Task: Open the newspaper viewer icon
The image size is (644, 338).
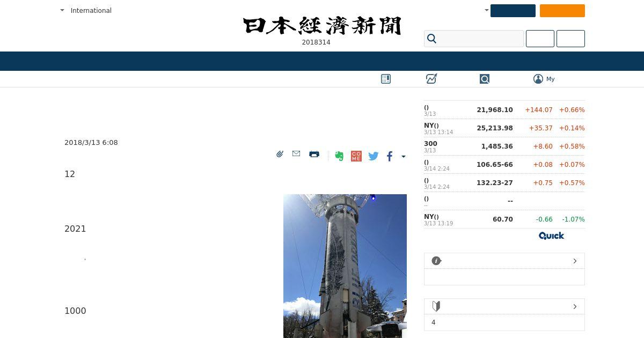Action: [386, 79]
